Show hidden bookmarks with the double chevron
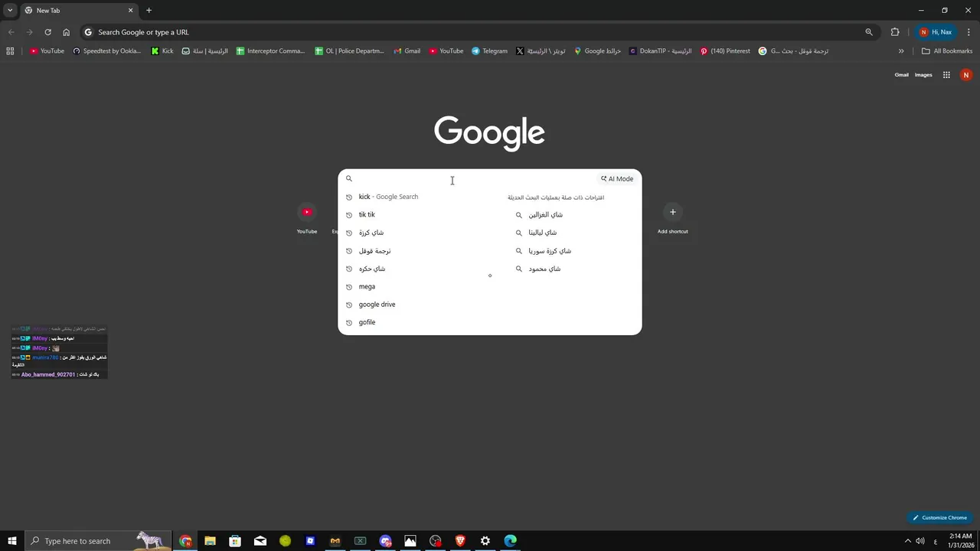Image resolution: width=980 pixels, height=551 pixels. coord(901,51)
